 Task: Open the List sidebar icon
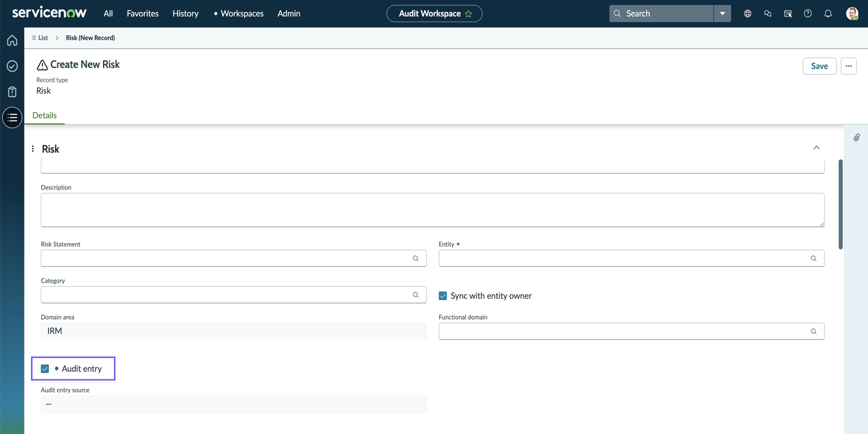coord(12,117)
